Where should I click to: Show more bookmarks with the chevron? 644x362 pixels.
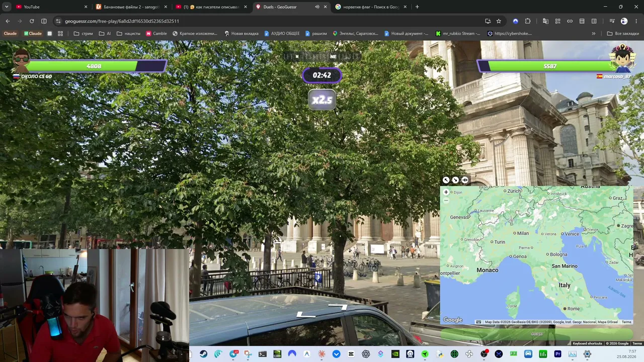click(594, 34)
